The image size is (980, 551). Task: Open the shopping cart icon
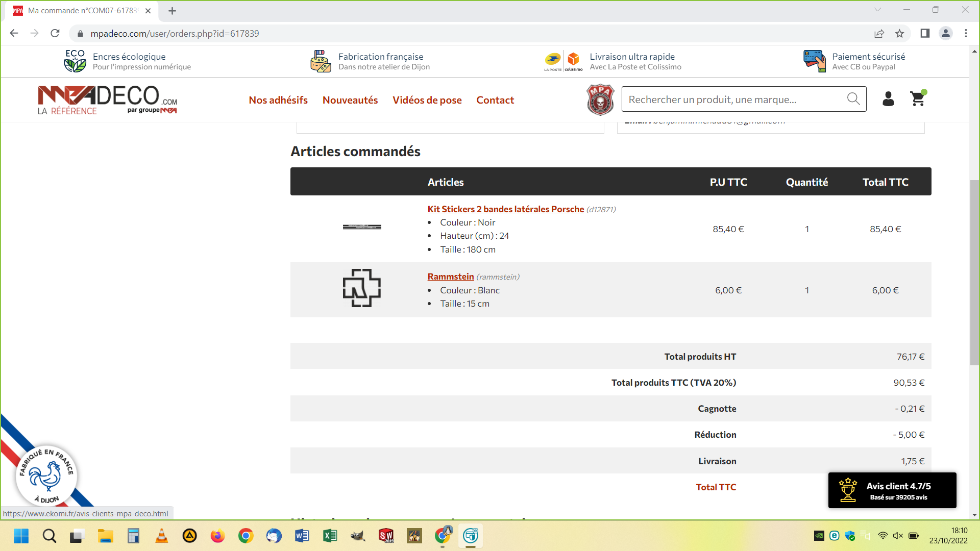click(x=918, y=98)
